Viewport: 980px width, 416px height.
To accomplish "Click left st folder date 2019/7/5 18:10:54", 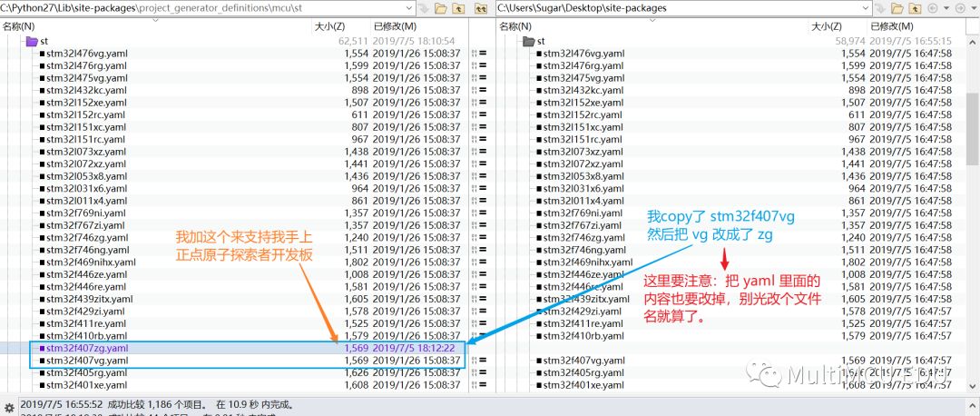I will [x=414, y=41].
